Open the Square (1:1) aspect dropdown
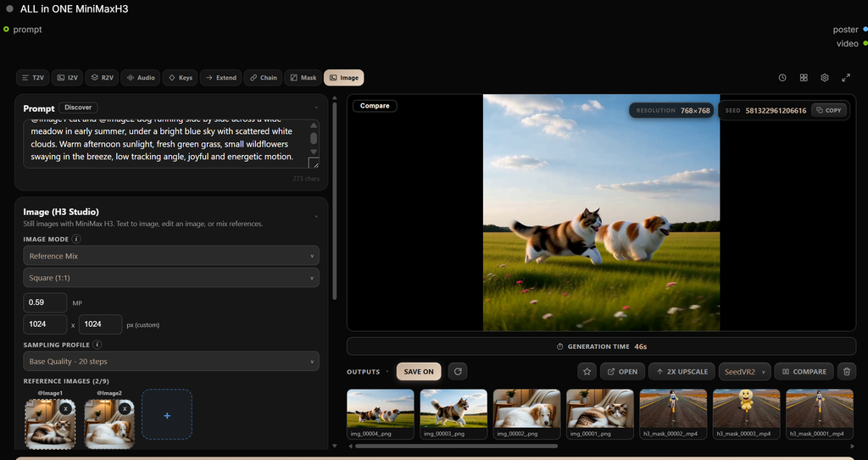This screenshot has width=868, height=460. tap(171, 277)
